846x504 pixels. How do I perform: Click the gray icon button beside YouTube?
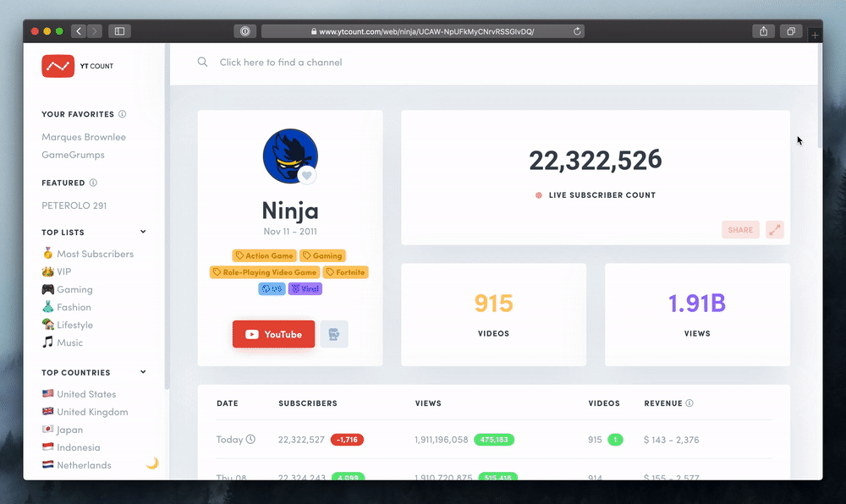point(334,334)
